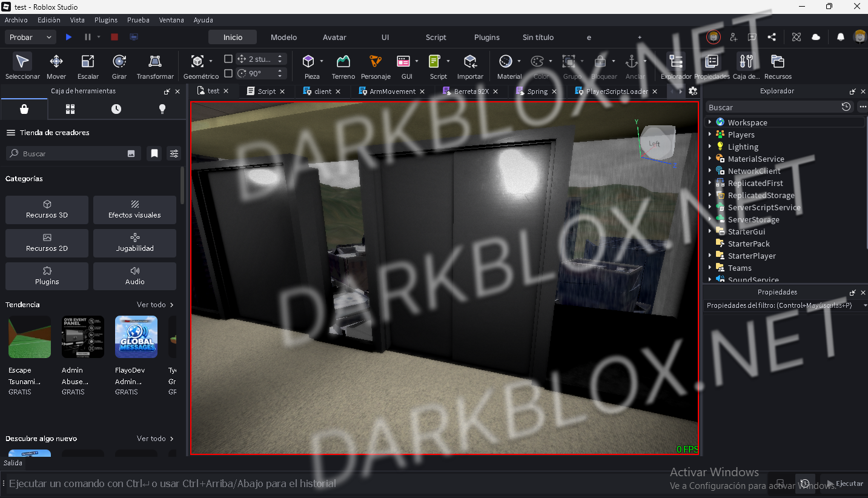Open the Importar tool
The image size is (868, 498).
(x=470, y=67)
